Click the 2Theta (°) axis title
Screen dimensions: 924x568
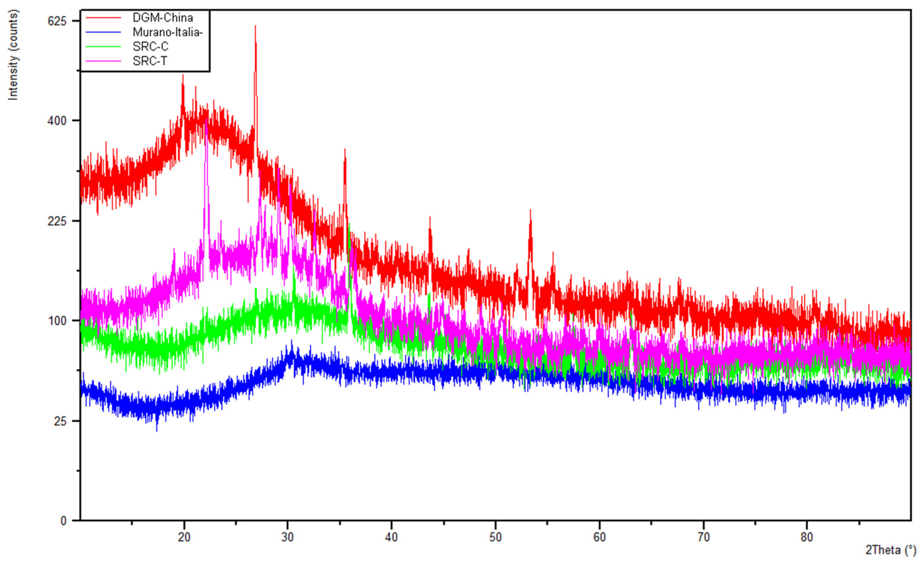(890, 550)
